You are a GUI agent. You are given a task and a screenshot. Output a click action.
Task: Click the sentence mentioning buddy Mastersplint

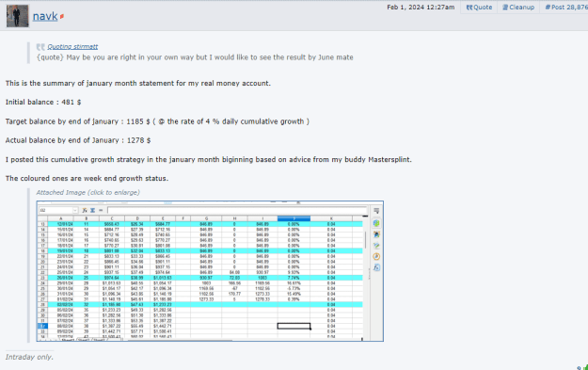(x=209, y=159)
